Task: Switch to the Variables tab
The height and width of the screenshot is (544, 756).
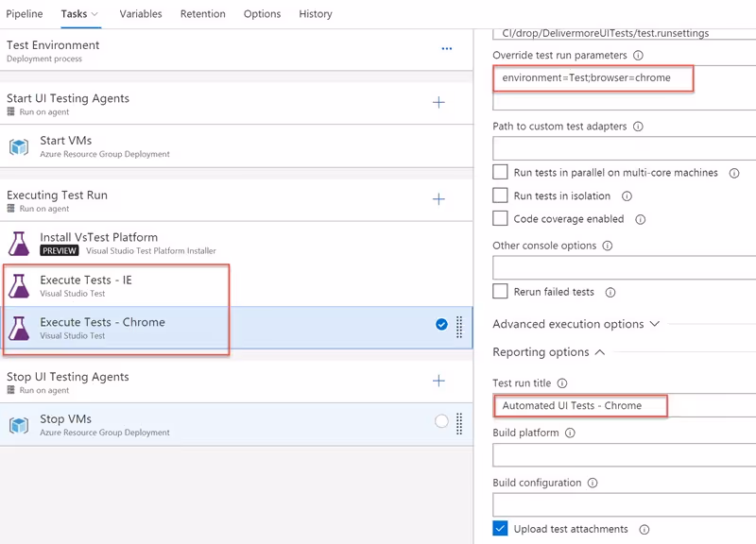Action: click(x=141, y=14)
